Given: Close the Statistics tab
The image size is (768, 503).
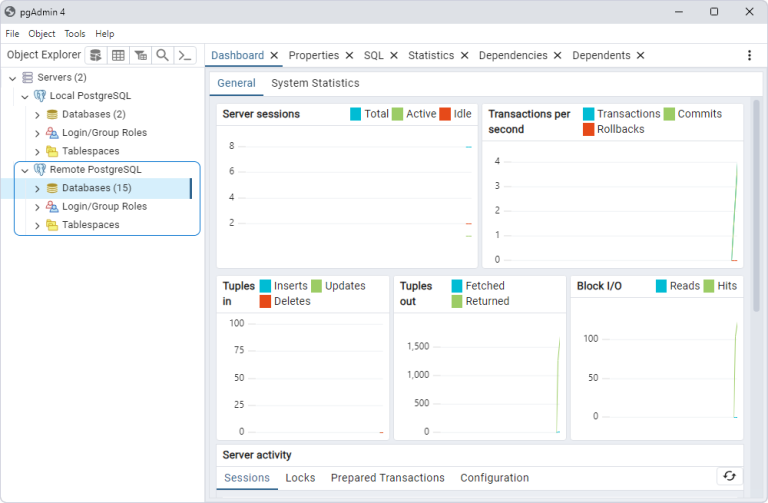Looking at the screenshot, I should click(x=464, y=55).
